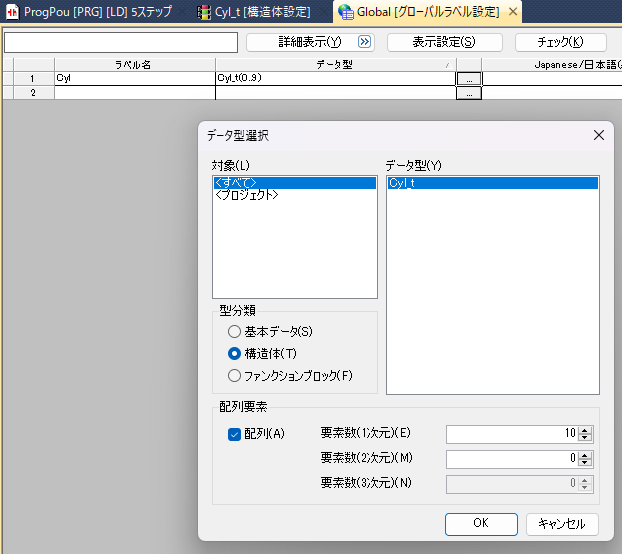Select <すべて> in the 対象 list
Viewport: 622px width, 554px height.
point(295,182)
